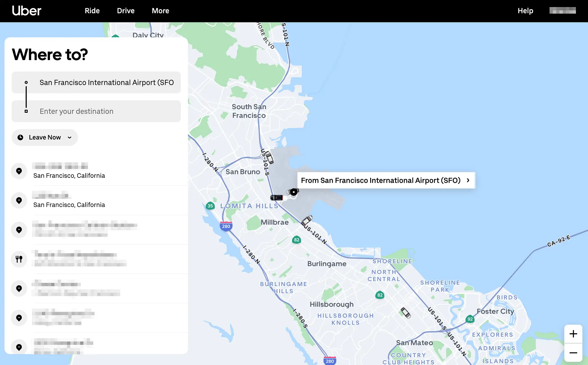588x365 pixels.
Task: Select the second San Francisco, California suggestion
Action: 99,200
